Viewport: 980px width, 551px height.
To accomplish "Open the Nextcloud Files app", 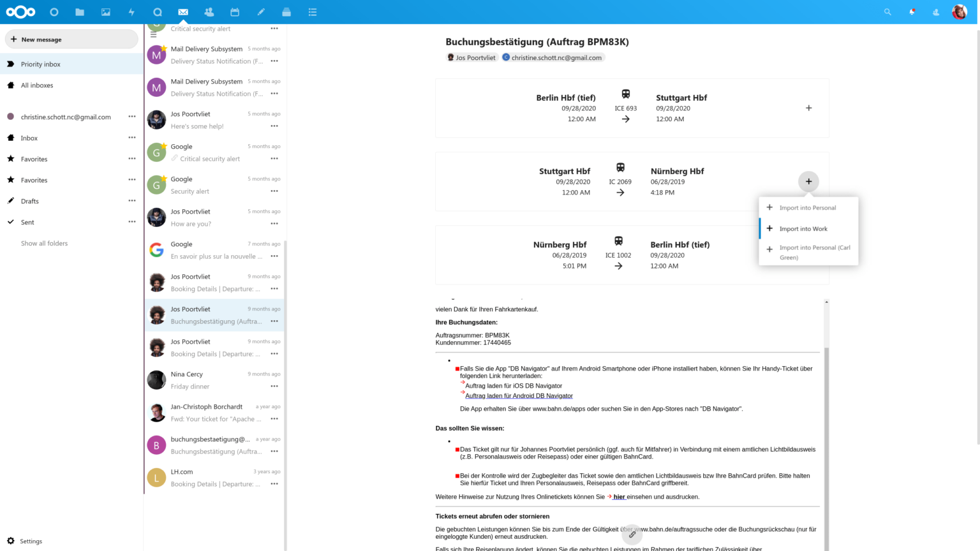I will (x=79, y=11).
